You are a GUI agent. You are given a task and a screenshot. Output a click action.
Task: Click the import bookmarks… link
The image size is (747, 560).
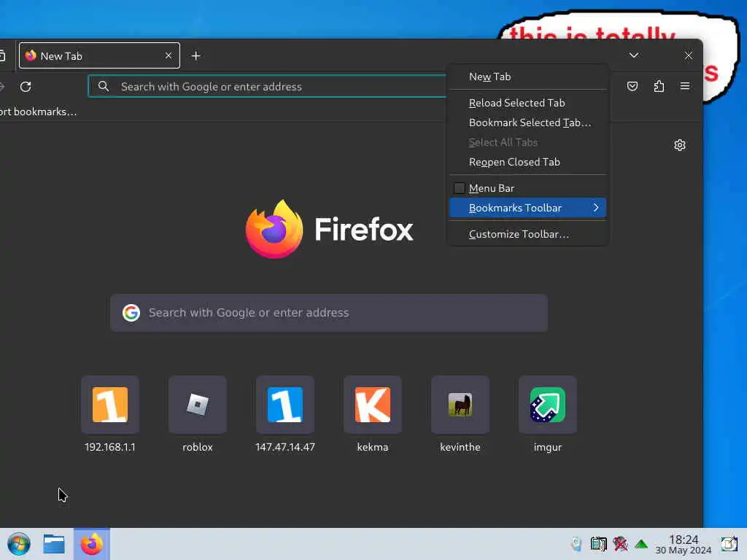pos(38,112)
